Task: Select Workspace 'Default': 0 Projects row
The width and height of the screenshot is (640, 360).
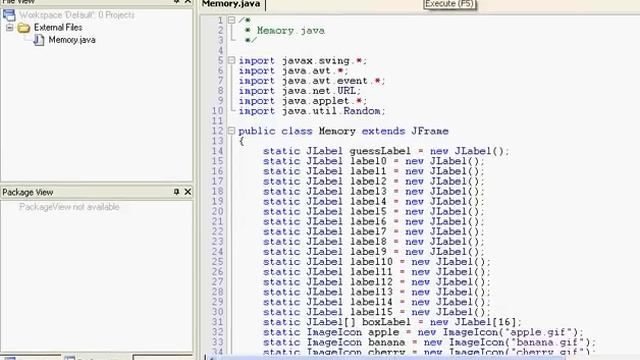Action: point(77,15)
